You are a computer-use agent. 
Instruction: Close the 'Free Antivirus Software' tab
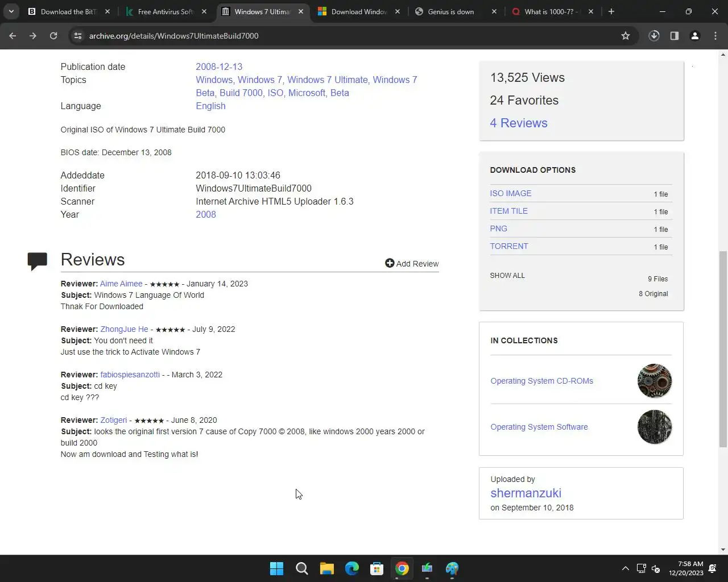click(204, 11)
